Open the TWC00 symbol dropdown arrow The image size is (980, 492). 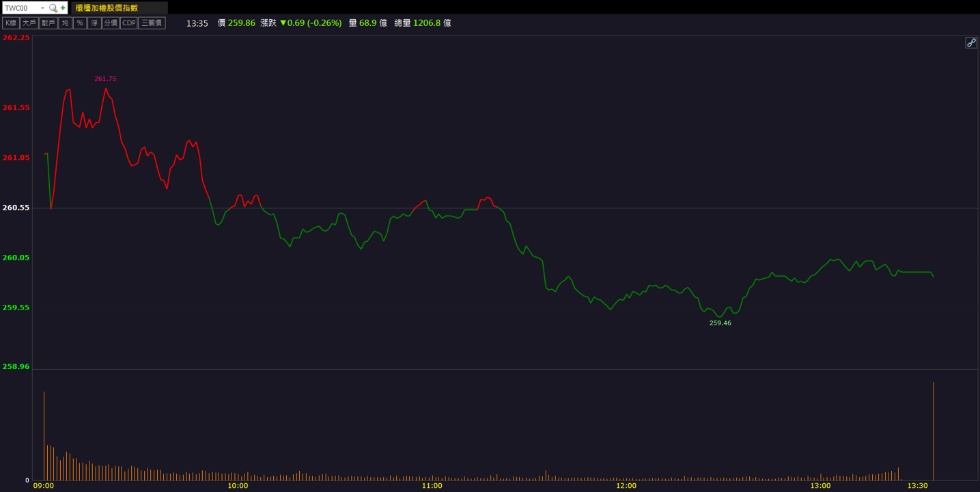coord(42,8)
